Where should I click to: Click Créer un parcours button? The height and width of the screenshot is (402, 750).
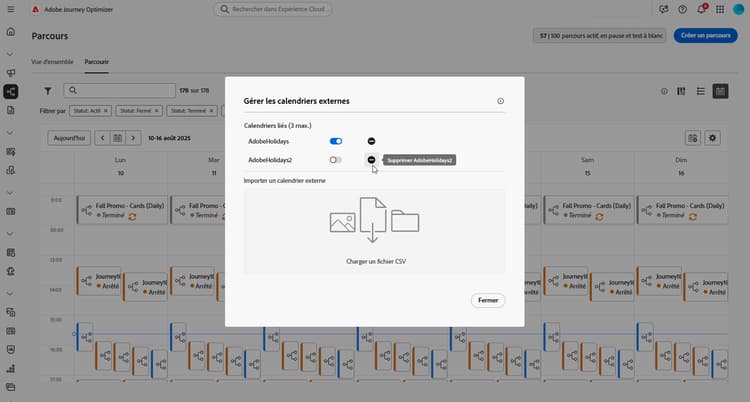tap(706, 35)
